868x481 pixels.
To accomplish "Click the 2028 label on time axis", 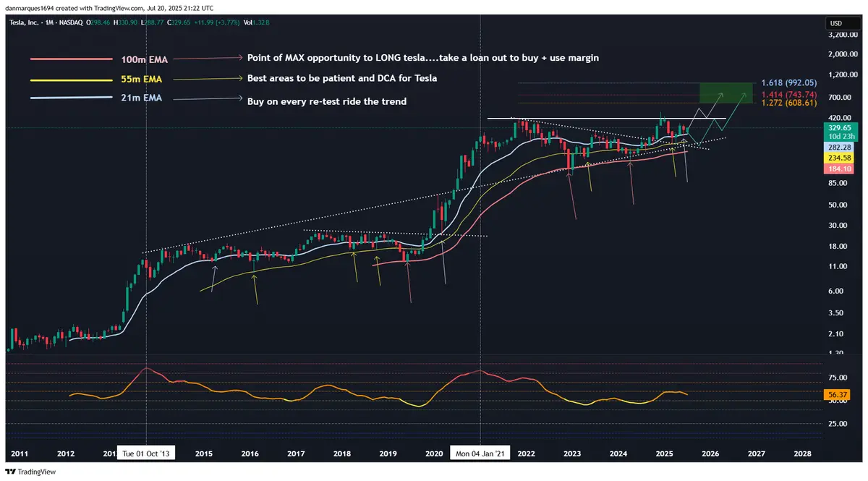I will tap(802, 454).
